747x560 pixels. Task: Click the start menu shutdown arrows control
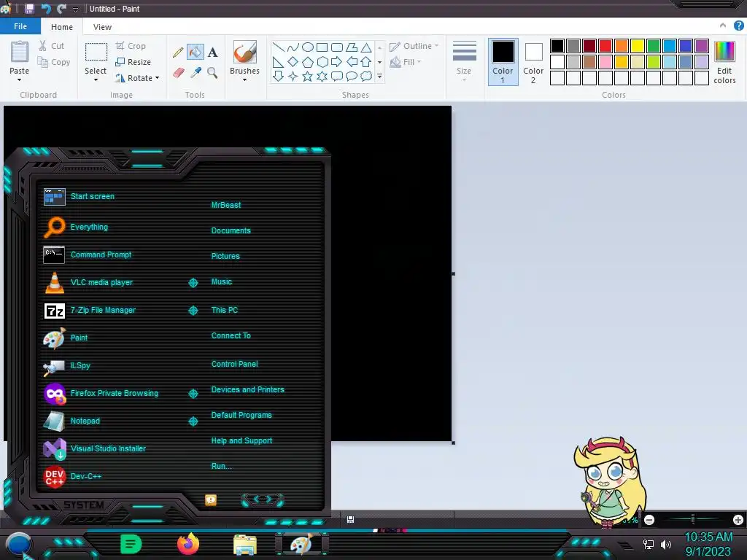click(x=263, y=499)
